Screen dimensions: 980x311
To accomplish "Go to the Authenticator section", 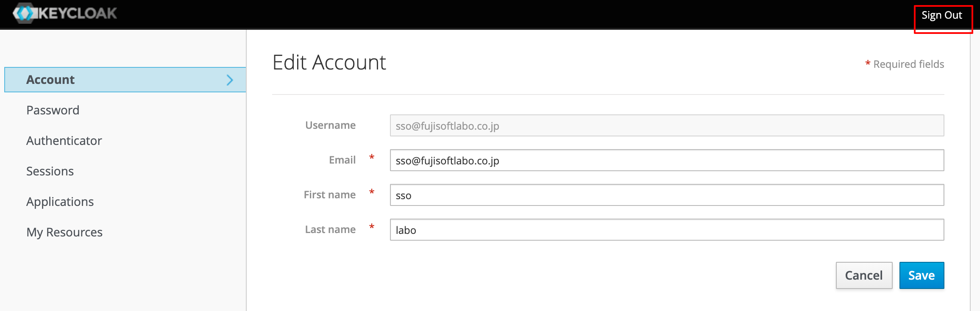I will pos(64,141).
